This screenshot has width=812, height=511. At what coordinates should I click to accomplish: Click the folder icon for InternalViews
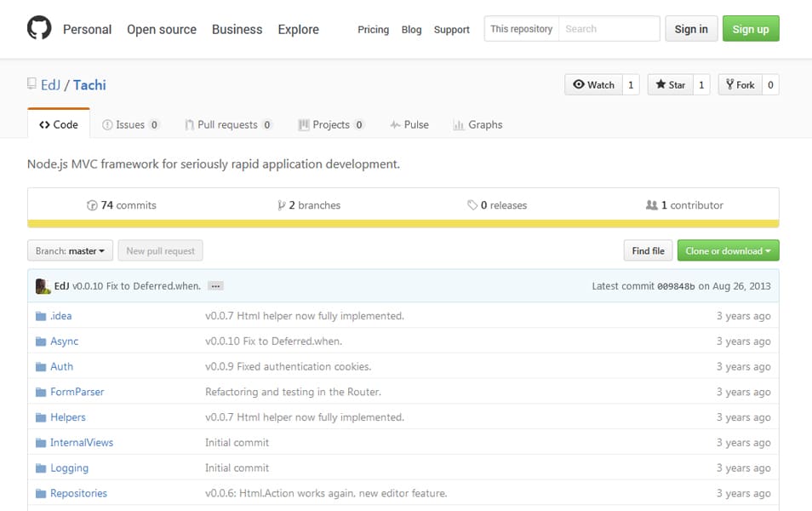pyautogui.click(x=41, y=443)
